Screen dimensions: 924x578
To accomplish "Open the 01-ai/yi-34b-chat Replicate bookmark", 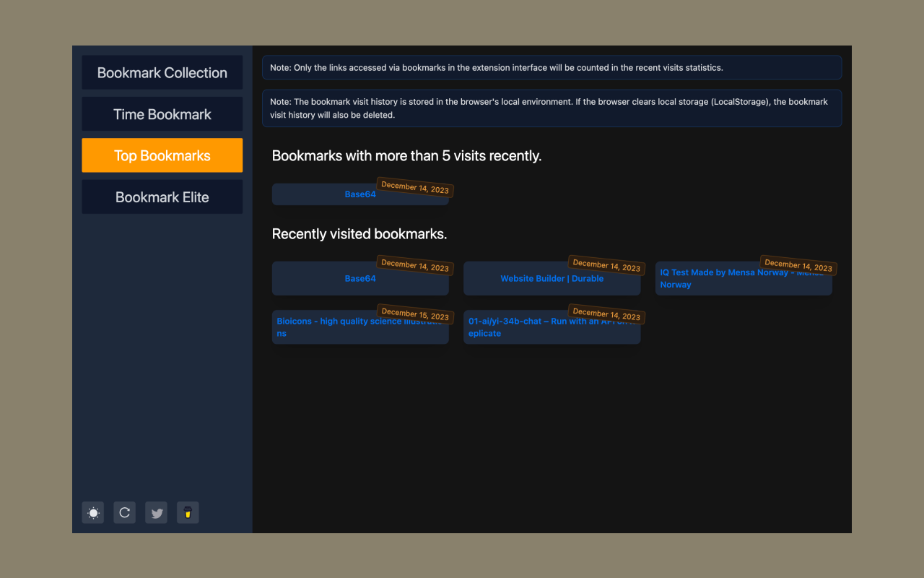I will click(552, 327).
